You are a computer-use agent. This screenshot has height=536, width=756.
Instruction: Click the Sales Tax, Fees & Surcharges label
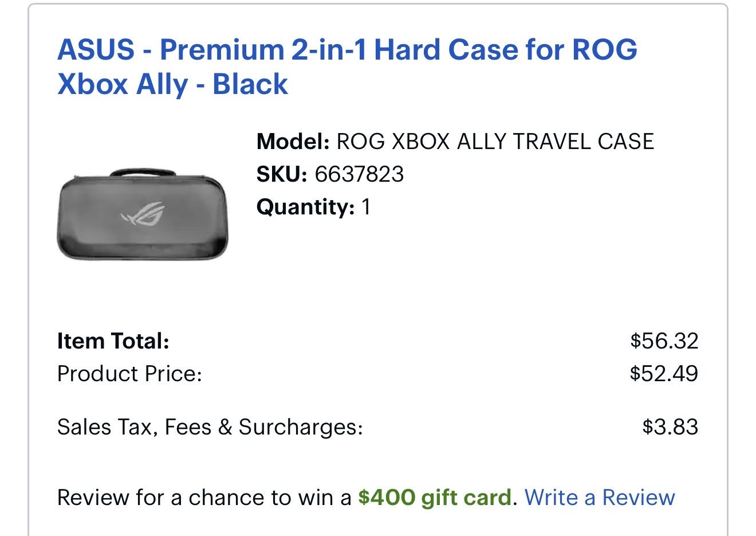coord(210,427)
